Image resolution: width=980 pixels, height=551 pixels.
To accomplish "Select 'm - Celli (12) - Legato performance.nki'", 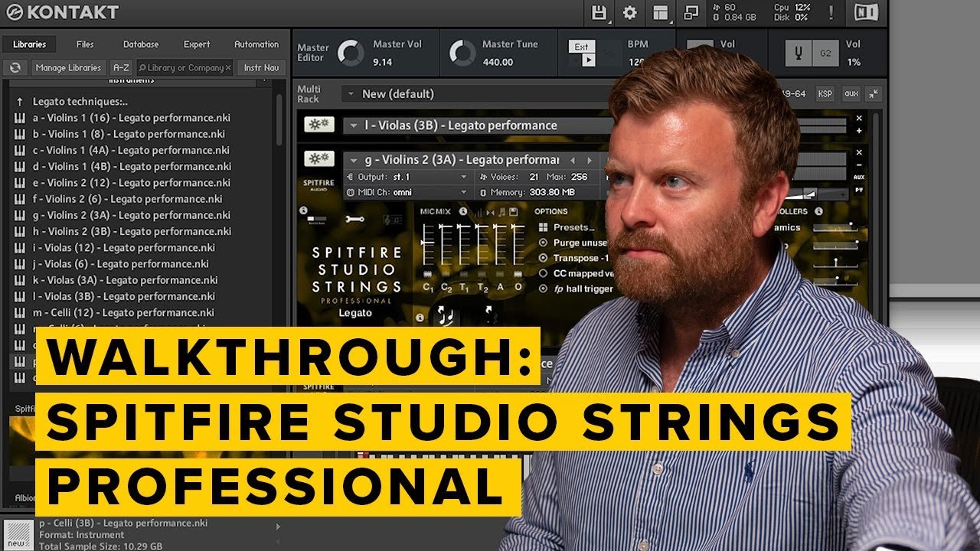I will [123, 312].
